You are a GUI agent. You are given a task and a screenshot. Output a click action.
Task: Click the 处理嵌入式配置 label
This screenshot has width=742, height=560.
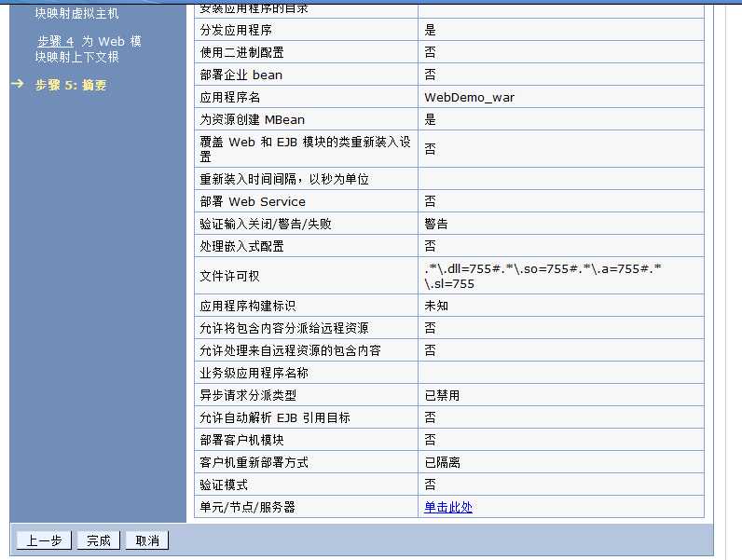click(241, 246)
